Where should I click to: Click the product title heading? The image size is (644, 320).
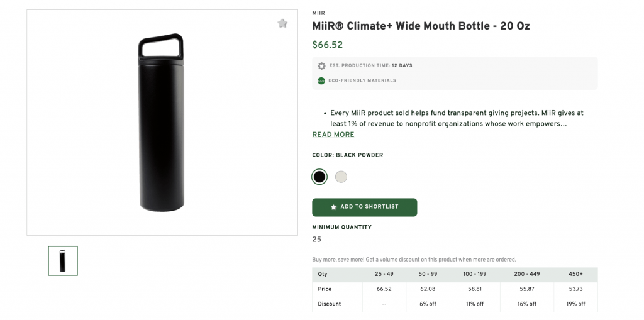click(421, 26)
